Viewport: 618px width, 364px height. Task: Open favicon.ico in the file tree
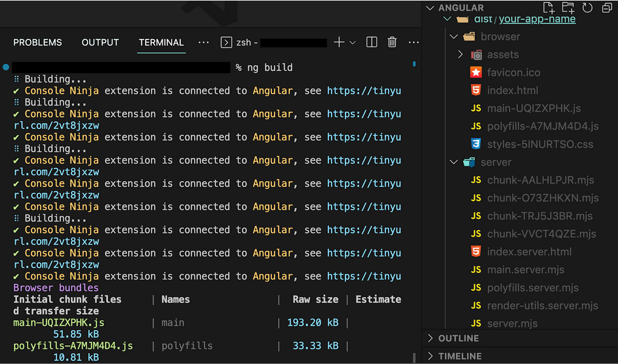coord(514,72)
